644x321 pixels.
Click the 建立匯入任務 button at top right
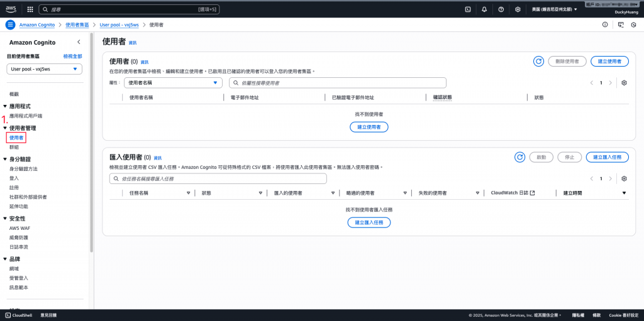point(608,157)
